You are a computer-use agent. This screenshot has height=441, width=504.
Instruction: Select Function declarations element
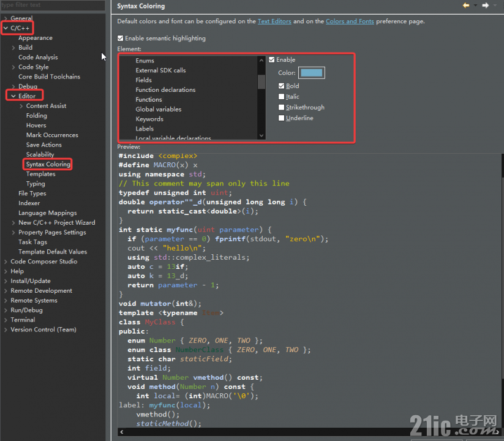165,89
